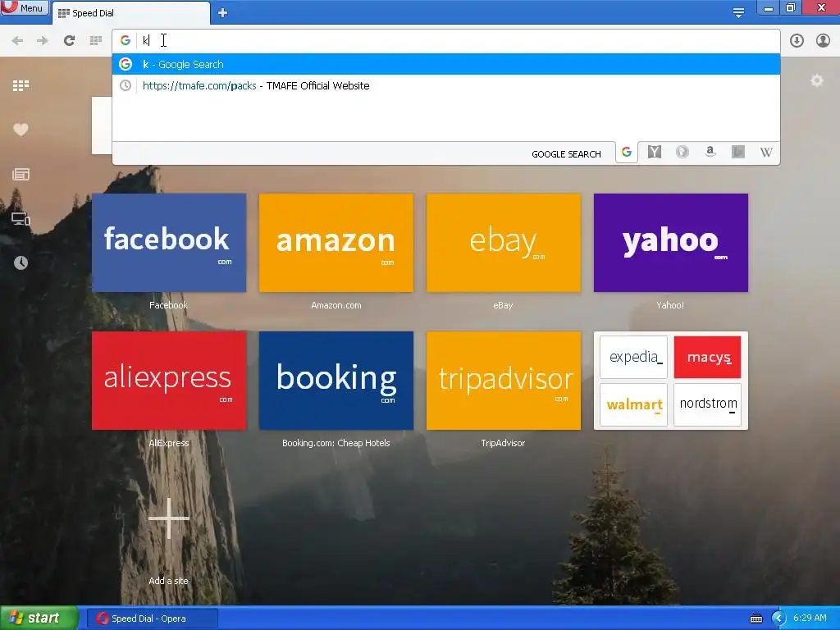Select the tmafe.com/packs history suggestion
The width and height of the screenshot is (840, 630).
click(446, 85)
